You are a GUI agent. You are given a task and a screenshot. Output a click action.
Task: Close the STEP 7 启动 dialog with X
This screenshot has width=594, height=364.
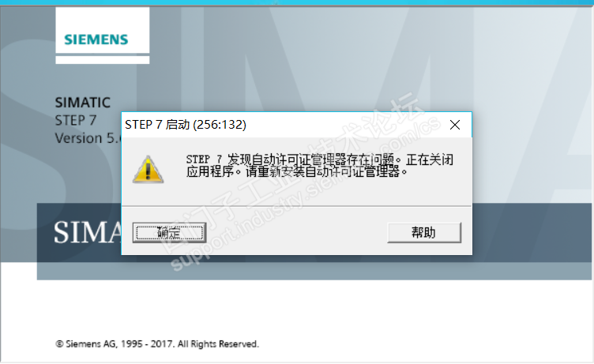pyautogui.click(x=455, y=125)
